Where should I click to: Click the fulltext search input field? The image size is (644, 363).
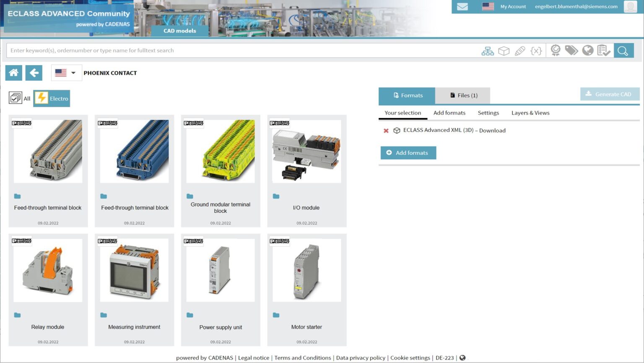243,50
